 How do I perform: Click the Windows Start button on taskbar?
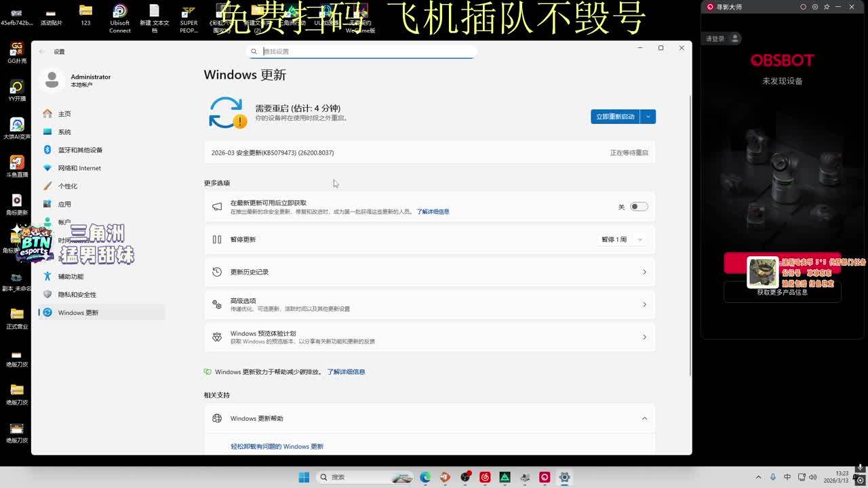click(x=304, y=477)
